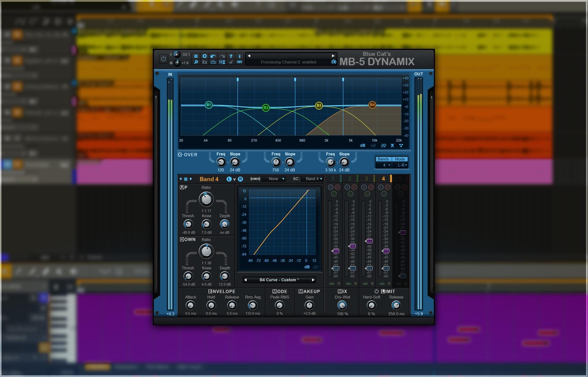Click the Blue Cat logo icon by preset
The width and height of the screenshot is (588, 377).
(x=334, y=62)
